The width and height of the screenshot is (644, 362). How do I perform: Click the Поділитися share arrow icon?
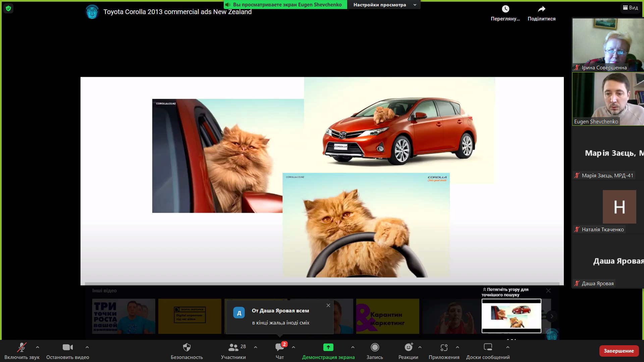542,9
